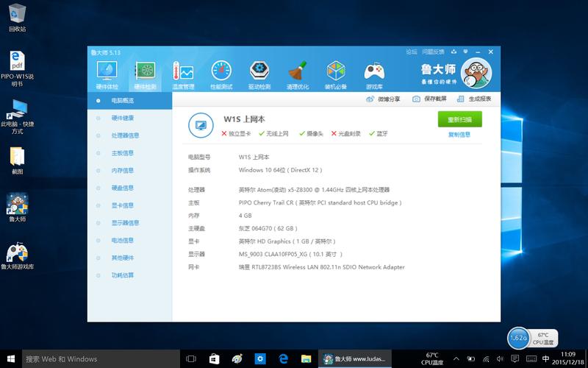Open 问题反馈 feedback link in title bar
The height and width of the screenshot is (368, 588).
click(x=433, y=52)
